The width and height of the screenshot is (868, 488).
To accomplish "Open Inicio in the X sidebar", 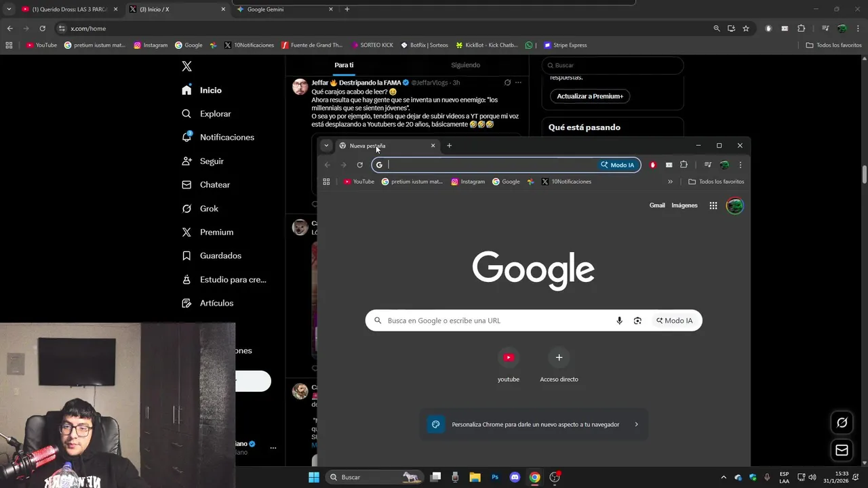I will click(x=202, y=90).
